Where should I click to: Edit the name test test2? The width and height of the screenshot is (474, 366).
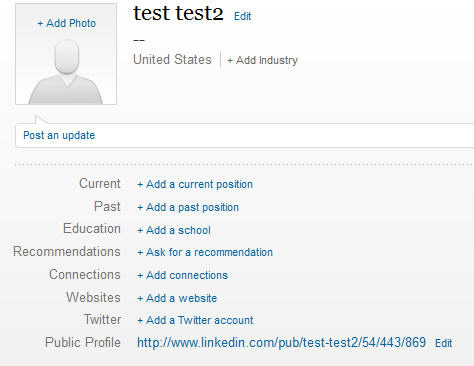(242, 16)
